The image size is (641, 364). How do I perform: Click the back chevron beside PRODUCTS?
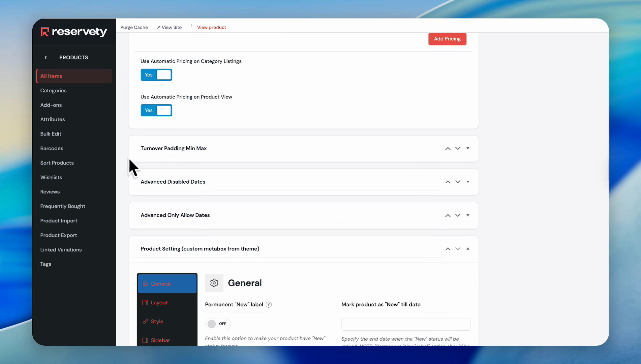[46, 58]
